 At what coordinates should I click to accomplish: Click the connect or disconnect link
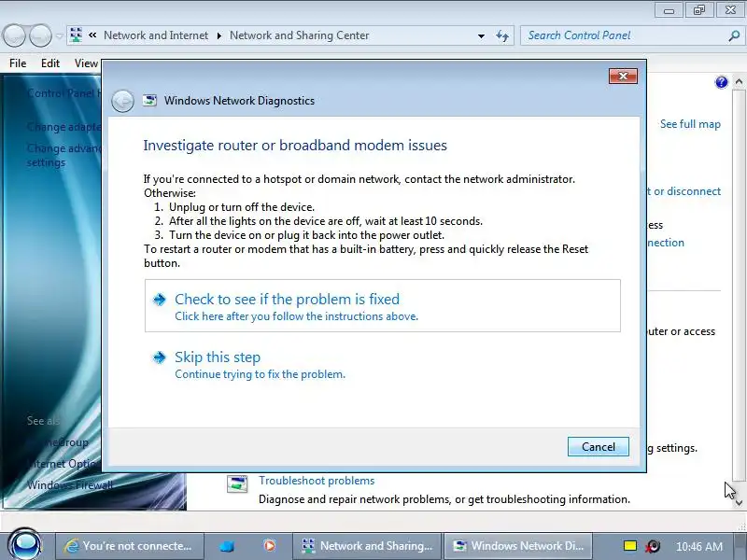684,191
